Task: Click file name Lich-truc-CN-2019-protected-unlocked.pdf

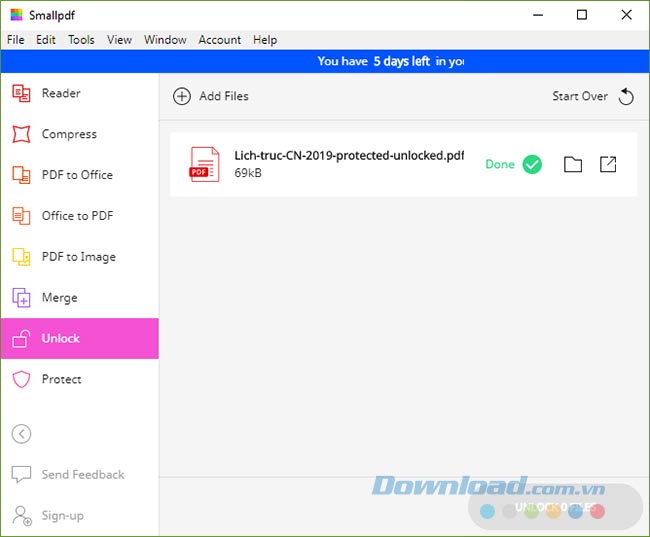Action: coord(349,156)
